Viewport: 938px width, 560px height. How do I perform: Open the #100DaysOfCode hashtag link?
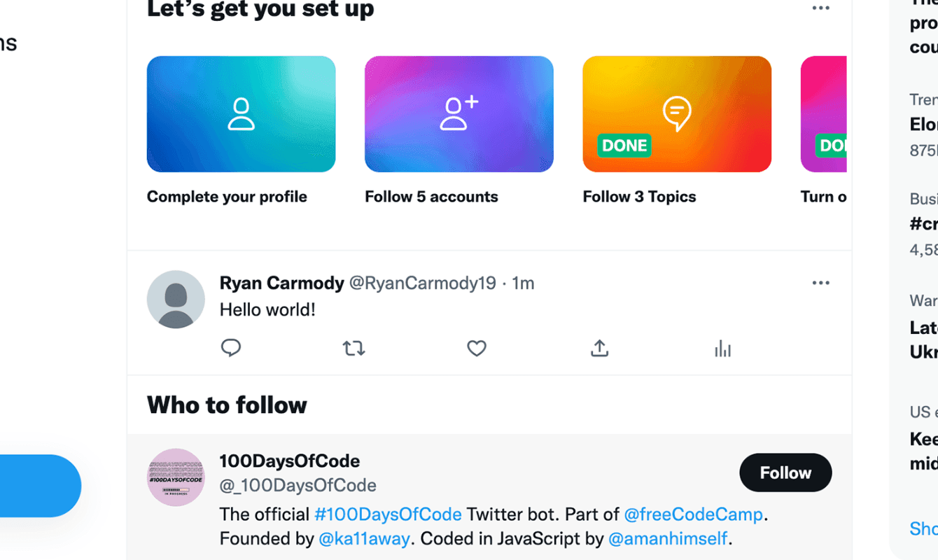tap(388, 514)
